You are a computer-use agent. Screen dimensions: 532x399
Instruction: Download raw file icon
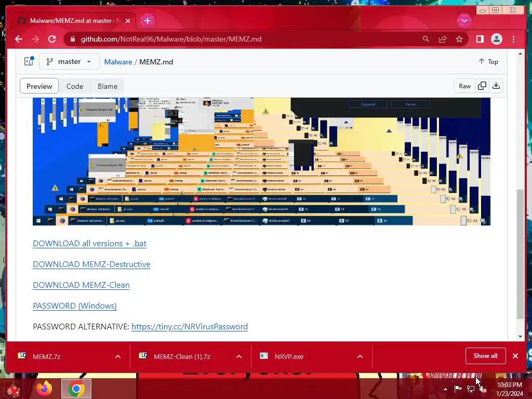click(496, 86)
